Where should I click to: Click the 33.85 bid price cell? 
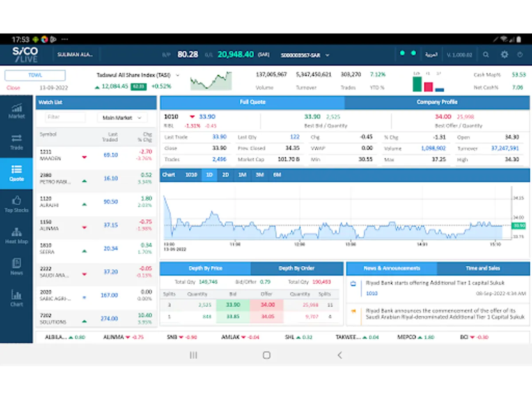coord(233,317)
